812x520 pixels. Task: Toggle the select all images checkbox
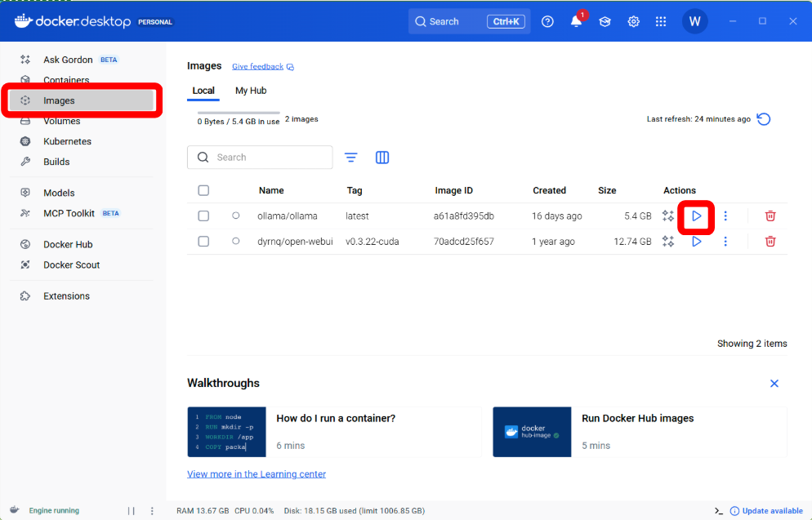(203, 190)
